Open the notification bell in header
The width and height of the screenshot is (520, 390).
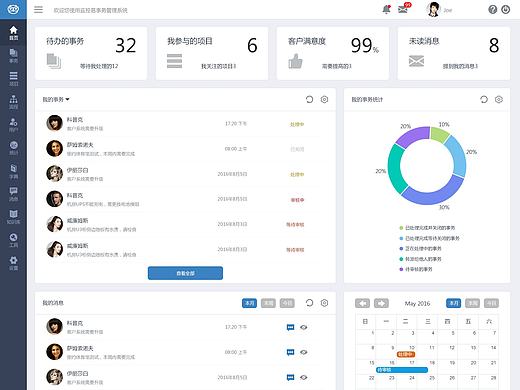(386, 9)
